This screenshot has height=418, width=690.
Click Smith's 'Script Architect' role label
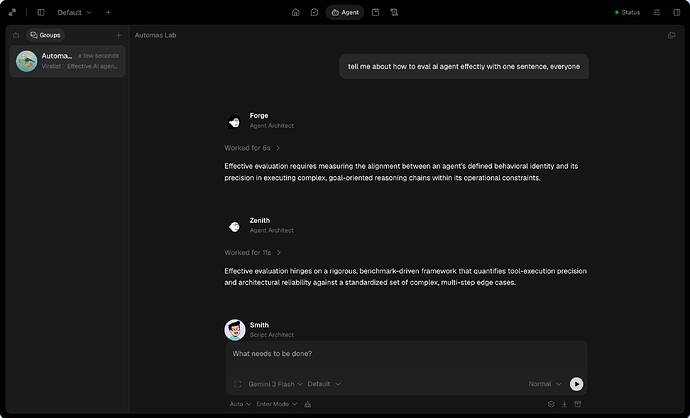point(272,335)
